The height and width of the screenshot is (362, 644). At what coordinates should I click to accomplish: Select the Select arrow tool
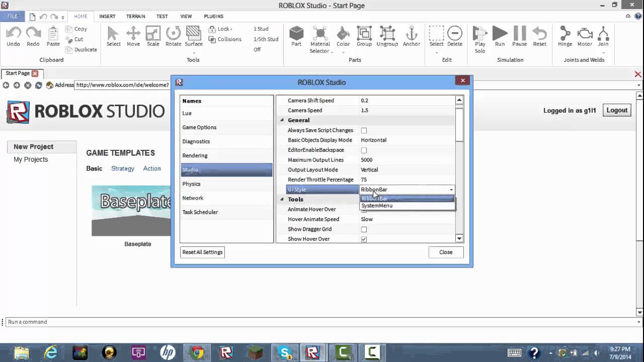point(113,34)
